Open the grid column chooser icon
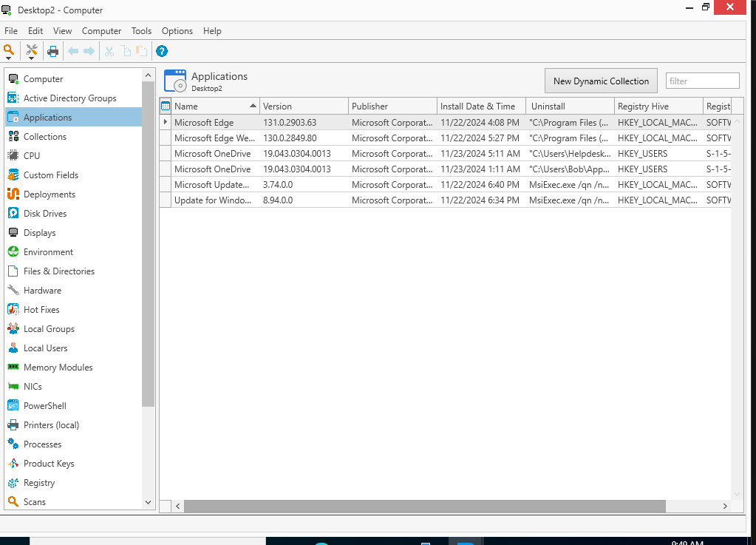 point(166,106)
